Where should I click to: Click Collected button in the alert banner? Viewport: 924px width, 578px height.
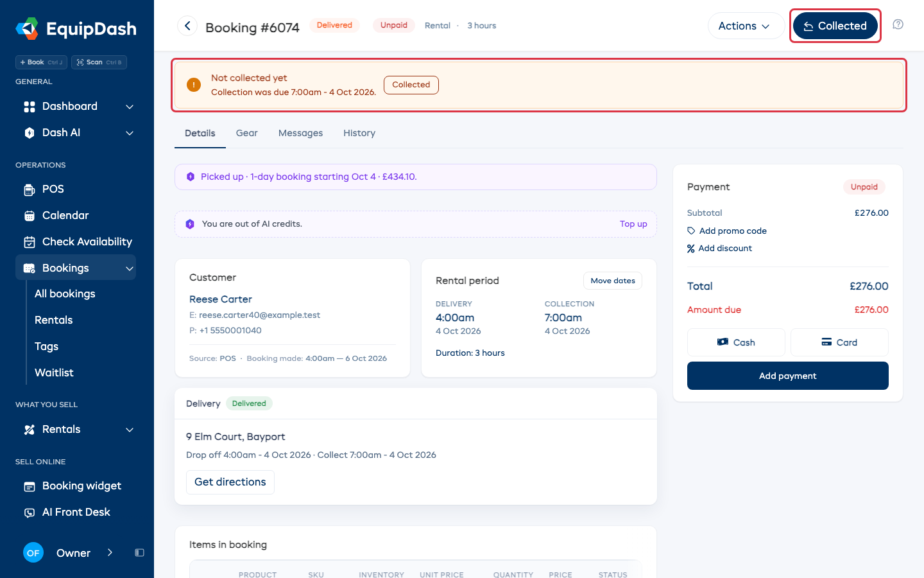(x=411, y=85)
